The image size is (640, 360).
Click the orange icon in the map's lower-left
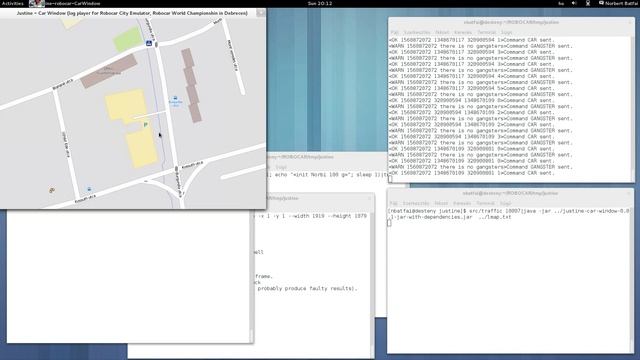(x=52, y=190)
